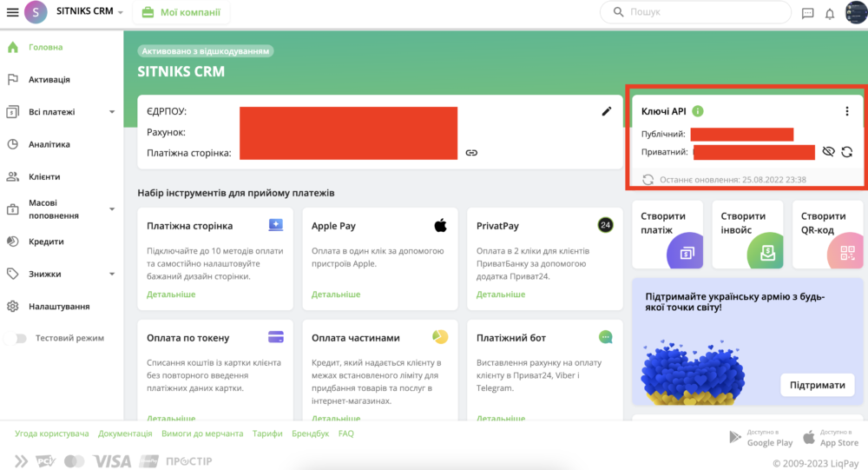This screenshot has height=470, width=868.
Task: Click the Активовано з відшкодуванням badge
Action: coord(206,51)
